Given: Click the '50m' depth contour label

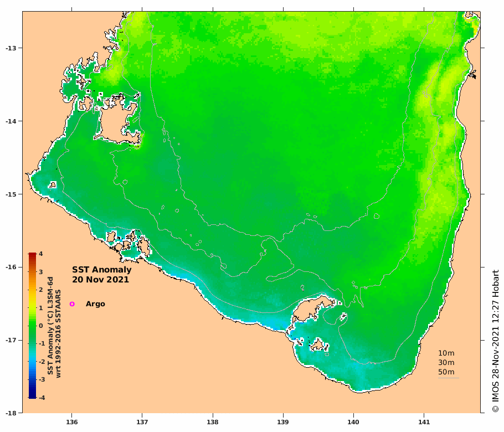Looking at the screenshot, I should 446,372.
